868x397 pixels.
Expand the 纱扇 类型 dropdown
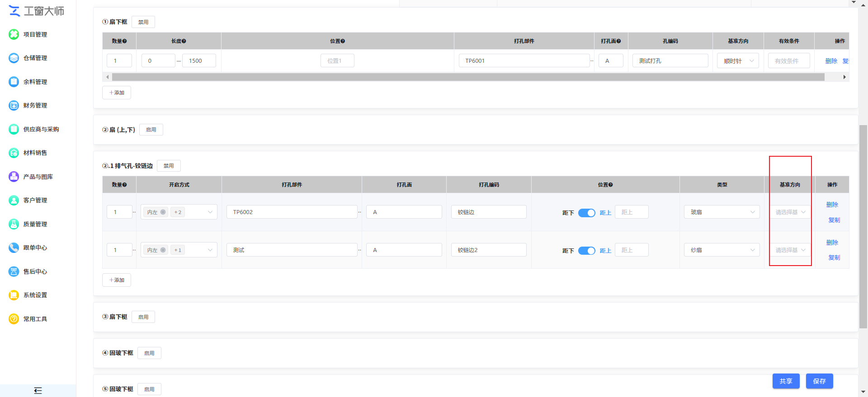click(722, 250)
